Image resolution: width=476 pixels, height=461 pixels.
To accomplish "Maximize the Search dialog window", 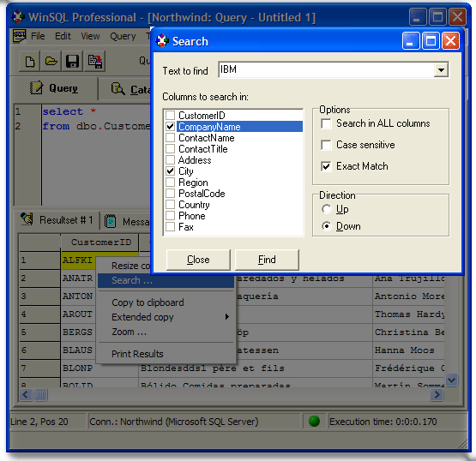I will 431,41.
